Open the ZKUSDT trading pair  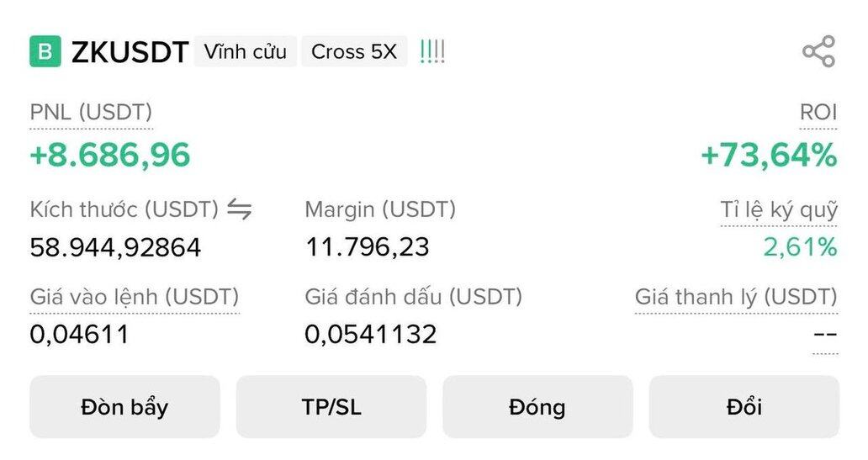pyautogui.click(x=130, y=52)
